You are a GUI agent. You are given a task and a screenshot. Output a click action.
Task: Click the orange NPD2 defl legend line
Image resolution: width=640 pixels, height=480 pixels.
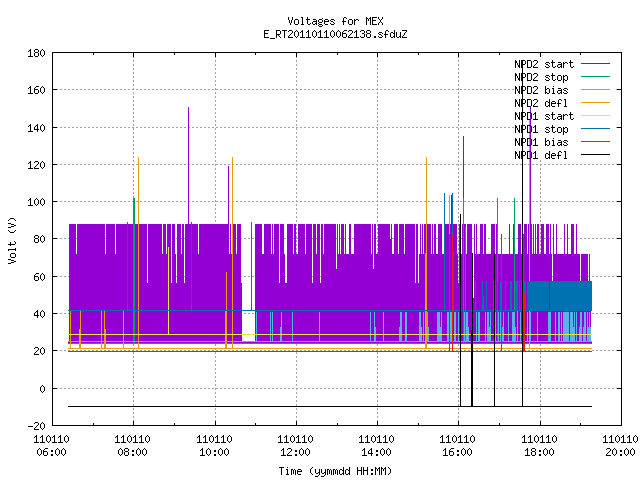click(595, 103)
